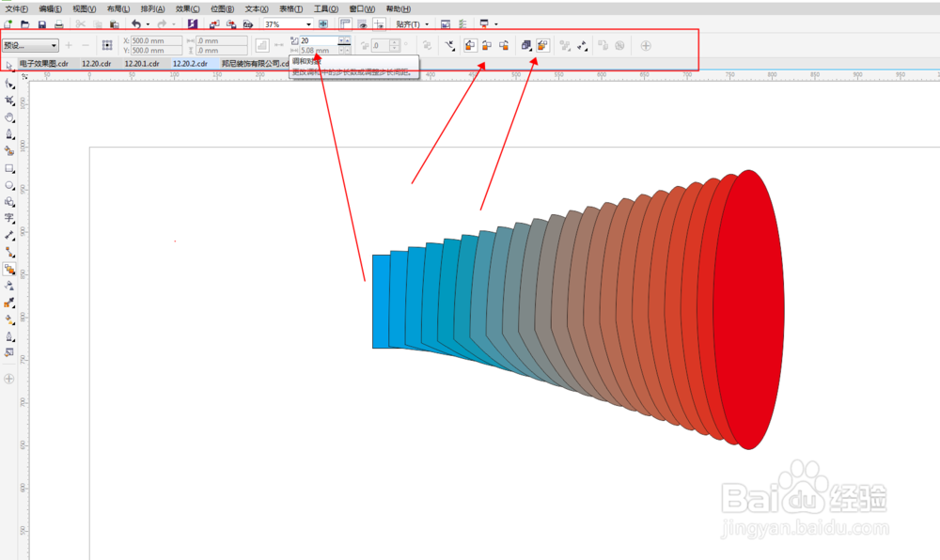Switch to the 12.20.cdr tab
Image resolution: width=940 pixels, height=560 pixels.
click(x=97, y=64)
